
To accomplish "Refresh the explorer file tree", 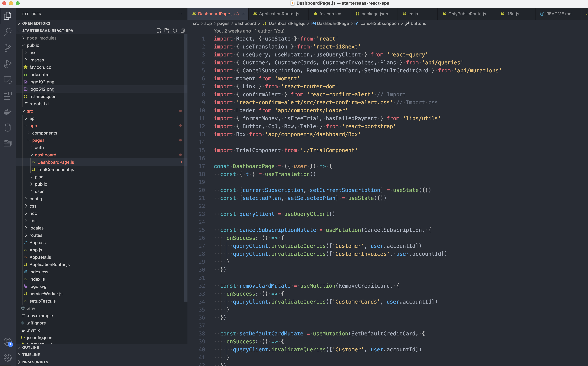I will [175, 31].
